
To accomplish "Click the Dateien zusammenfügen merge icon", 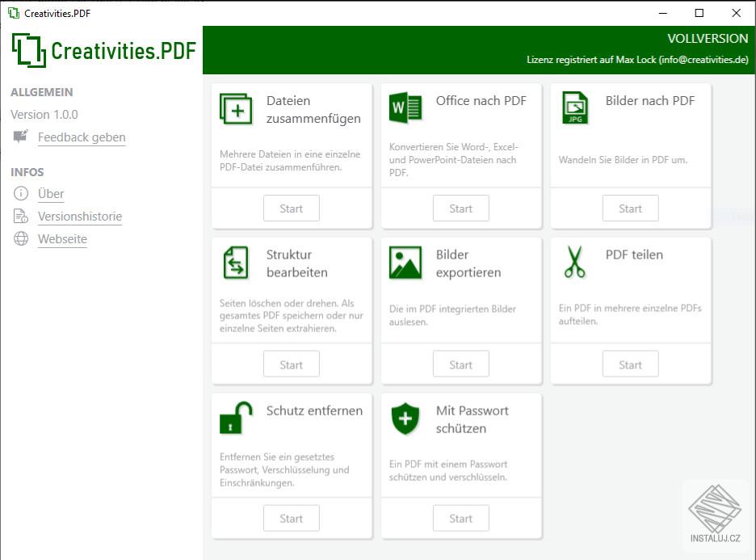I will click(236, 108).
